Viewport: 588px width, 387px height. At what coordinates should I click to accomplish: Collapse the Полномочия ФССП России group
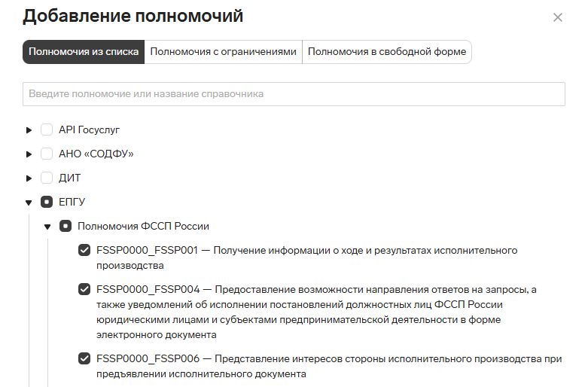tap(47, 227)
